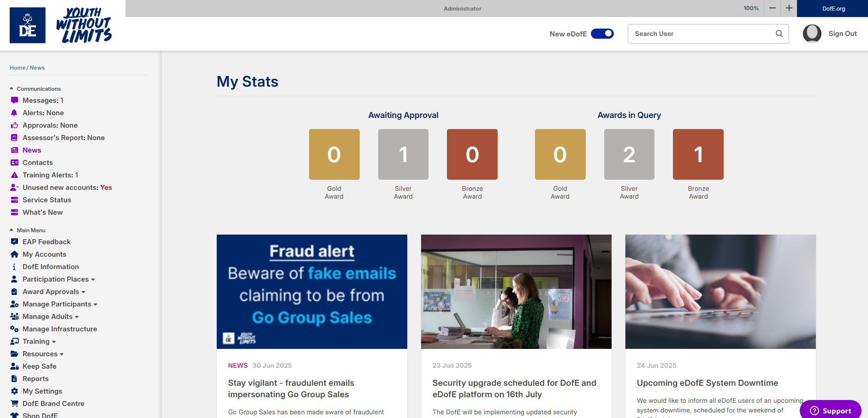Open Training Alerts: 1 item
This screenshot has height=418, width=868.
pos(50,175)
